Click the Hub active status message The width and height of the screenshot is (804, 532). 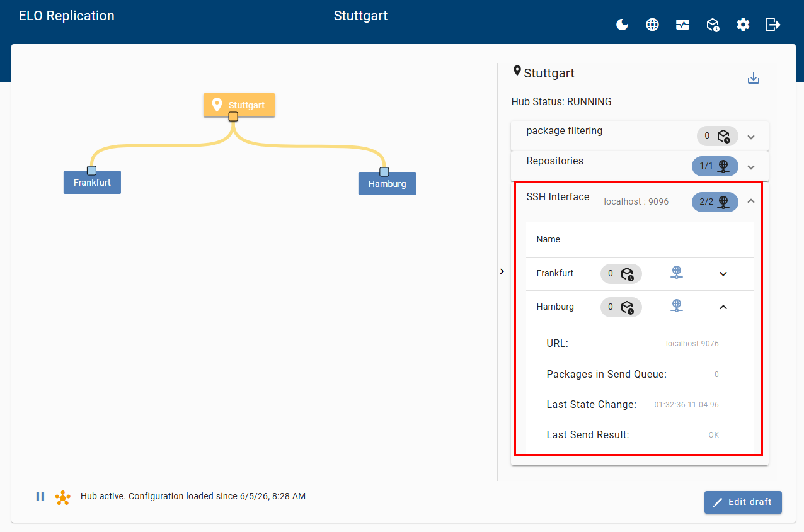pos(193,497)
